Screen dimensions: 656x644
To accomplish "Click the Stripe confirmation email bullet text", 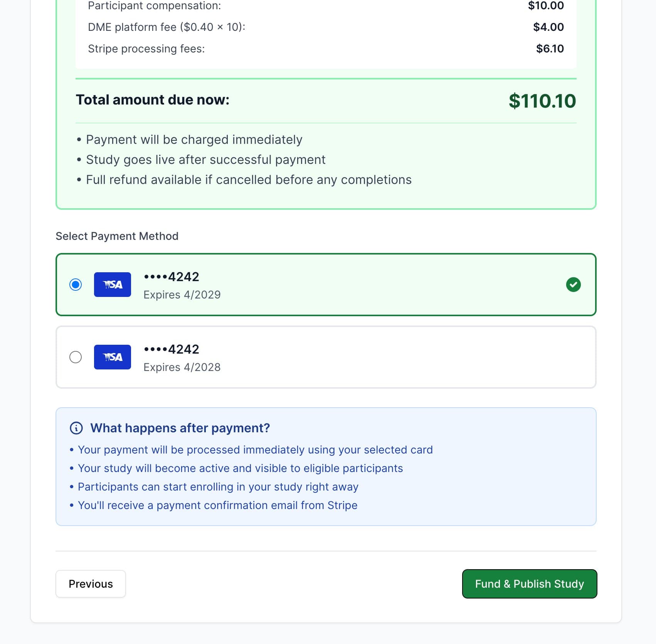I will coord(218,505).
